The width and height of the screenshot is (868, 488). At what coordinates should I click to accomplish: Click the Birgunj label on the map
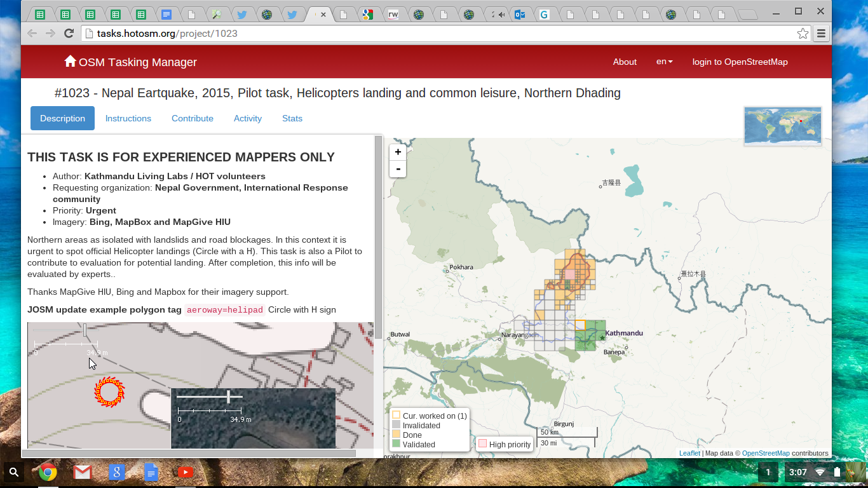(564, 423)
